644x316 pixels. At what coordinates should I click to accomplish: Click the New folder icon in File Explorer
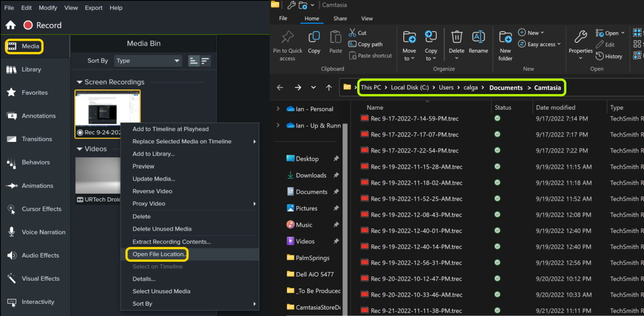click(505, 42)
